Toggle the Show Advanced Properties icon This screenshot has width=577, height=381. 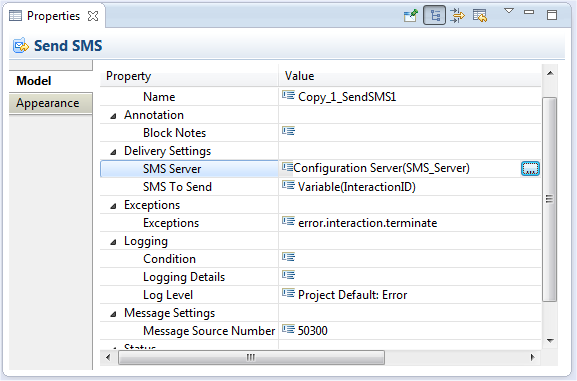coord(457,16)
